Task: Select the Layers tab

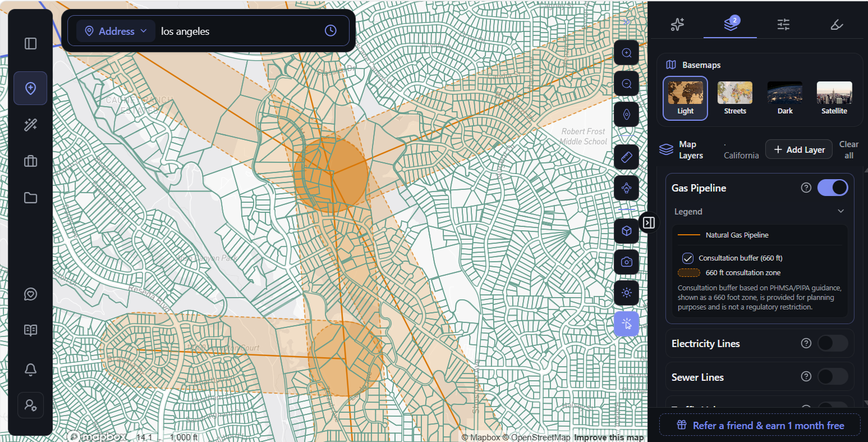Action: pos(731,25)
